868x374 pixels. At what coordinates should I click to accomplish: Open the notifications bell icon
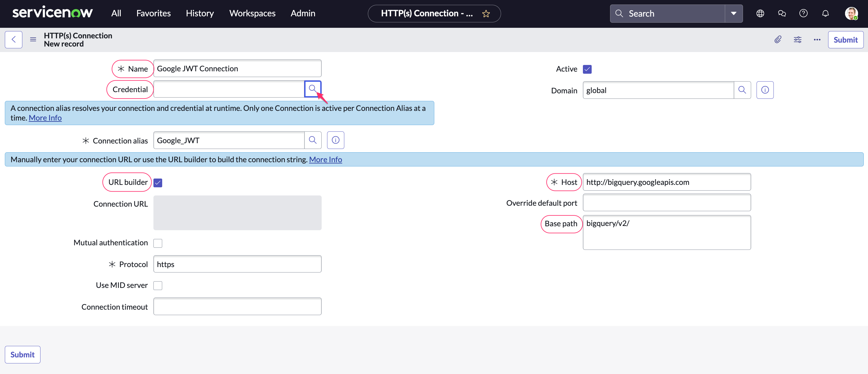coord(825,14)
